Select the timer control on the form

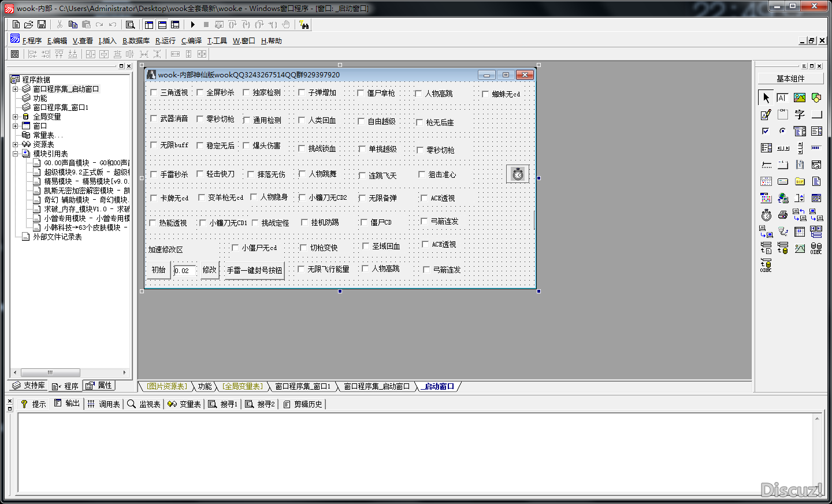point(518,174)
